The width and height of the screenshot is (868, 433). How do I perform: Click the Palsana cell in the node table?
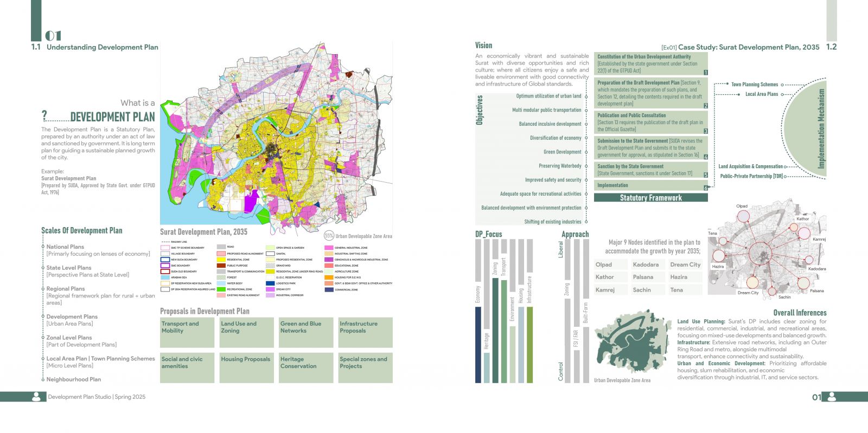(648, 277)
